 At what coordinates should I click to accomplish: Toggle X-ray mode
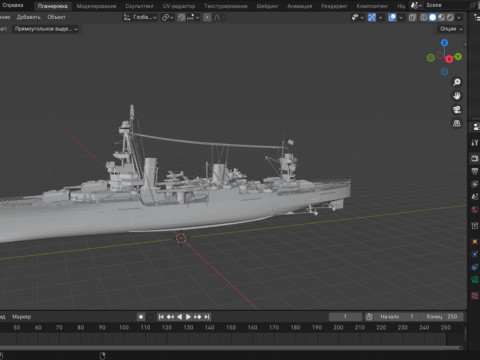[412, 17]
